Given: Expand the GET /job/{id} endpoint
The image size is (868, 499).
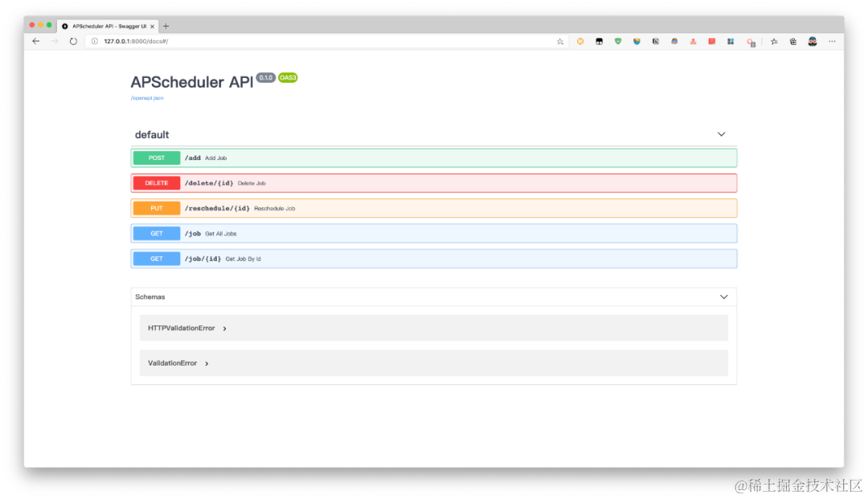Looking at the screenshot, I should pos(434,259).
